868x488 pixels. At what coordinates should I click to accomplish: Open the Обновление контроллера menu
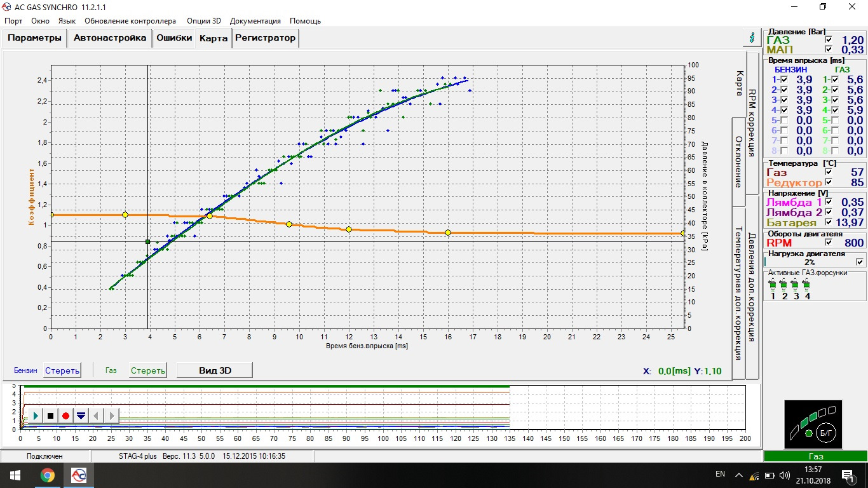point(130,21)
